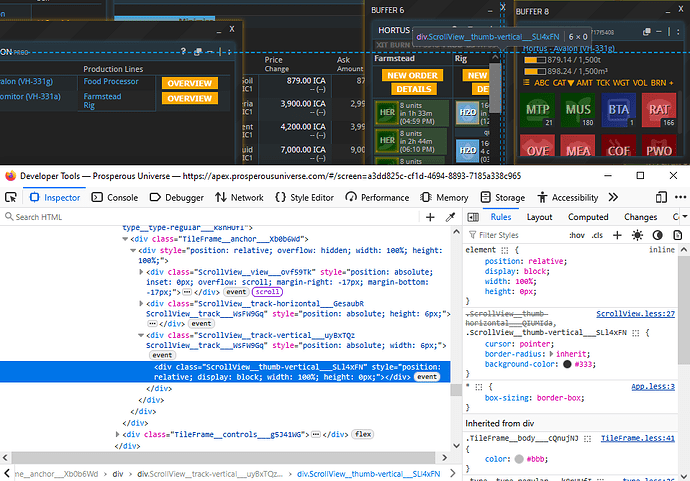690x481 pixels.
Task: Focus the Search HTML field
Action: [x=211, y=217]
